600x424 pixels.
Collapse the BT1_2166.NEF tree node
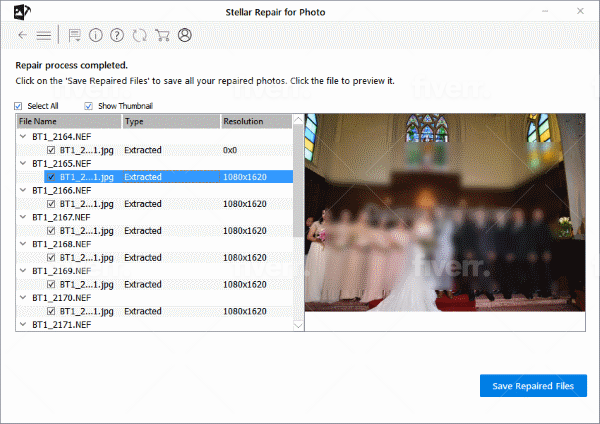pyautogui.click(x=23, y=190)
